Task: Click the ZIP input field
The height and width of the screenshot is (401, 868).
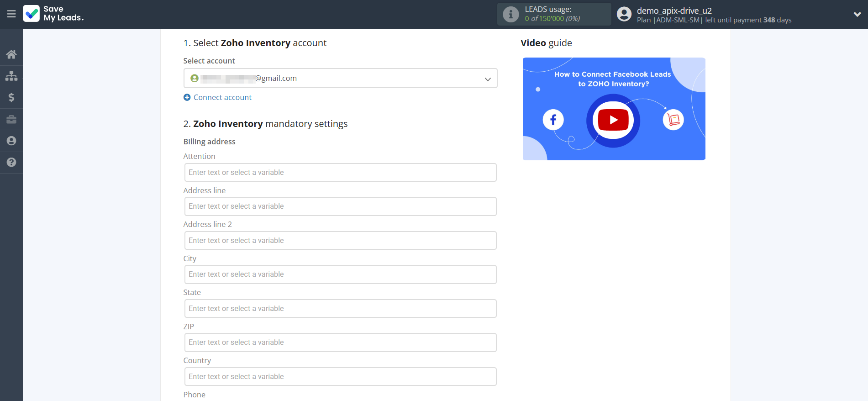Action: tap(340, 343)
